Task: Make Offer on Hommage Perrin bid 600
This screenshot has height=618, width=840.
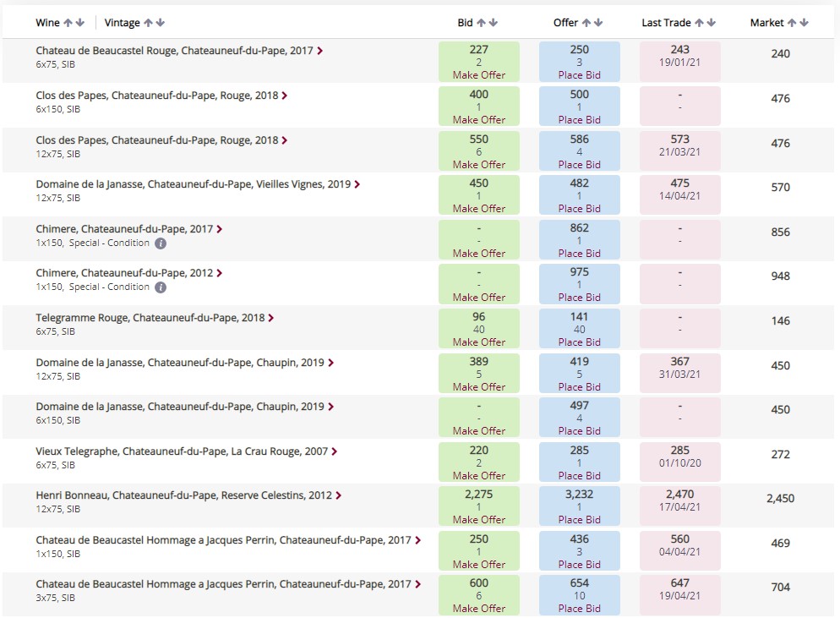Action: (479, 609)
